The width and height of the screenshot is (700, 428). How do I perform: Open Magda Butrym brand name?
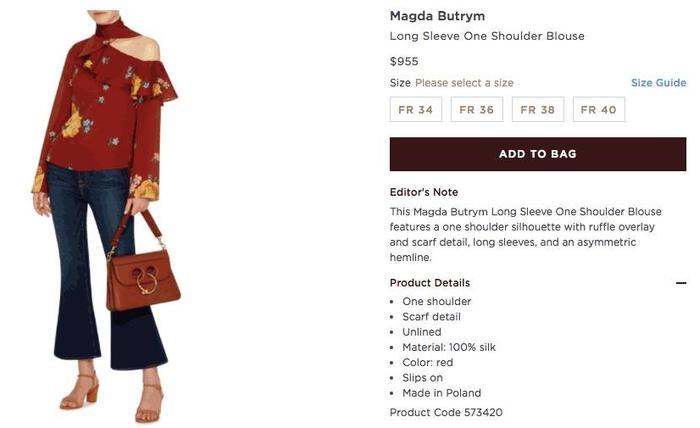click(437, 16)
